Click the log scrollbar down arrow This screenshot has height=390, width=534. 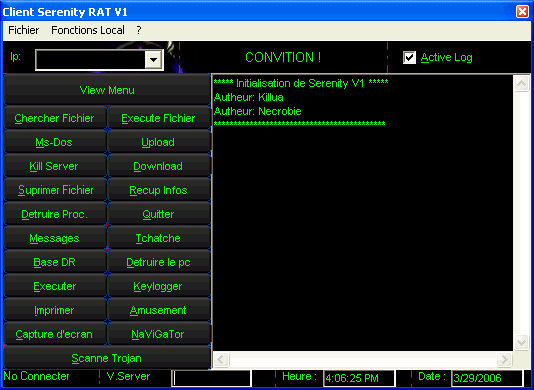pos(521,342)
